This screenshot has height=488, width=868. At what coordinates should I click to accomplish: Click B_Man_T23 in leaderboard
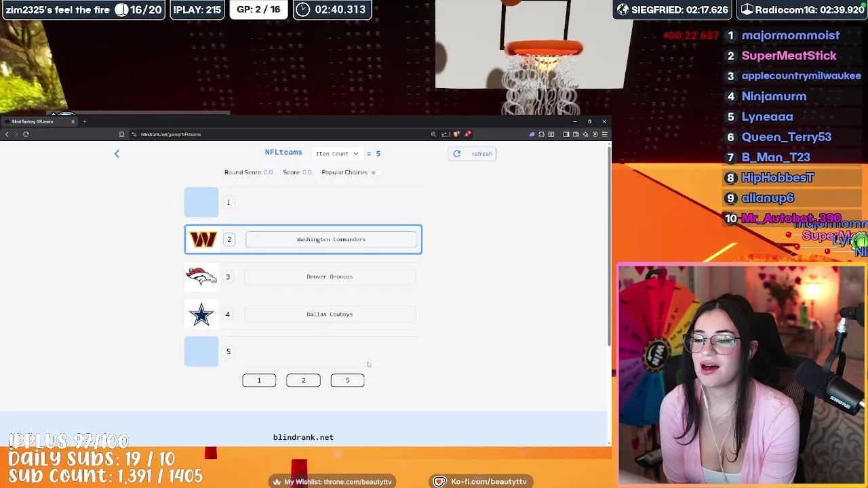click(776, 157)
